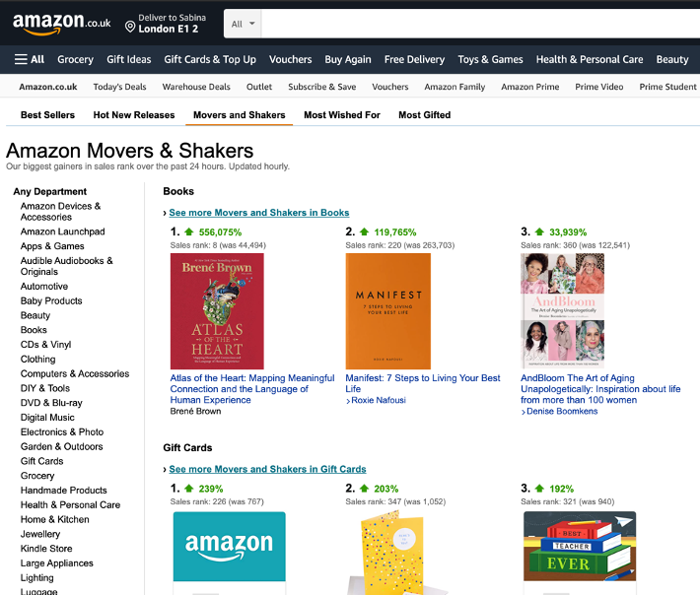700x595 pixels.
Task: Open Amazon Family link
Action: tap(455, 87)
